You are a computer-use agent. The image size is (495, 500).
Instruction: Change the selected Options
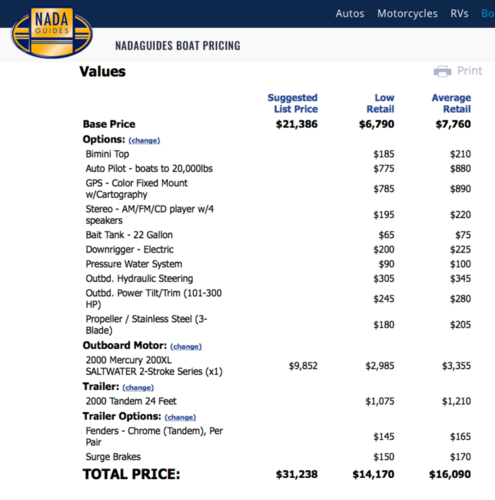(144, 140)
